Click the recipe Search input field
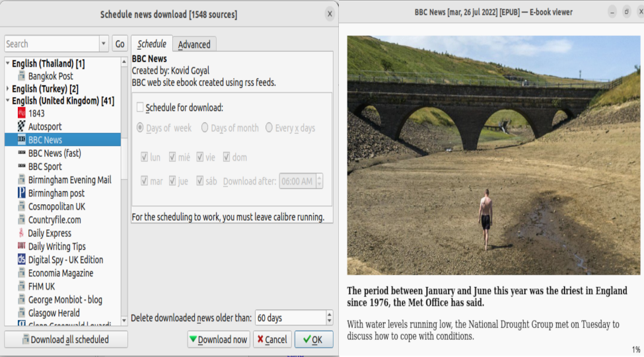 [x=52, y=44]
